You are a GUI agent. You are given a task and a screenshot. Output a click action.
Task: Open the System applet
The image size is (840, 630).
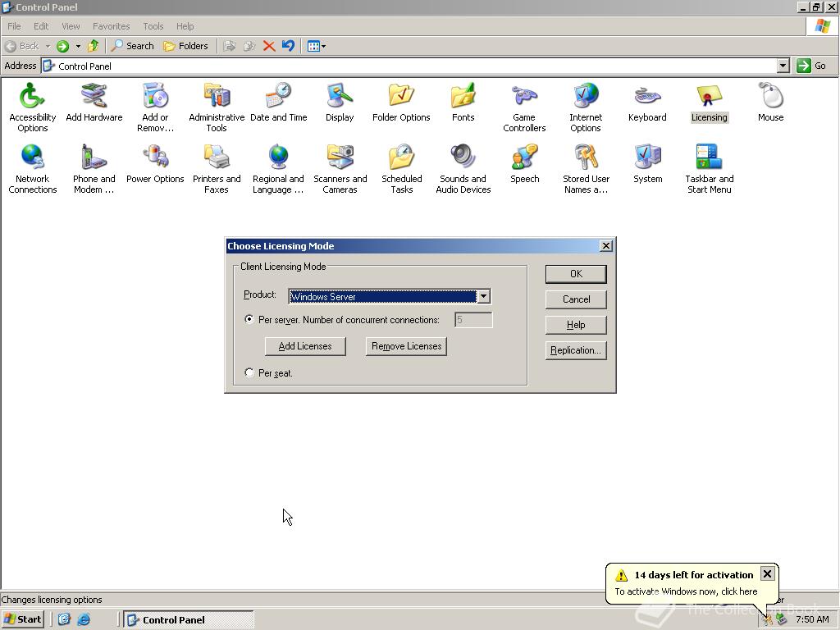click(647, 163)
